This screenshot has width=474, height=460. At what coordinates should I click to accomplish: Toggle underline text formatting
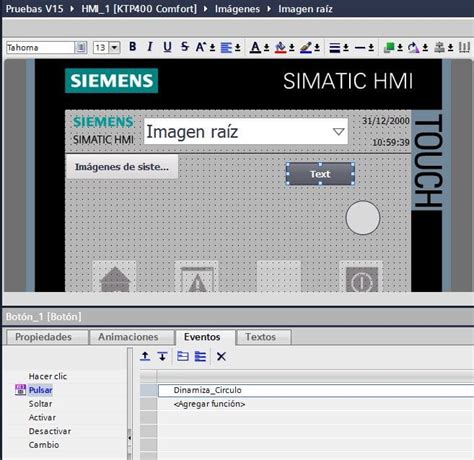click(167, 47)
